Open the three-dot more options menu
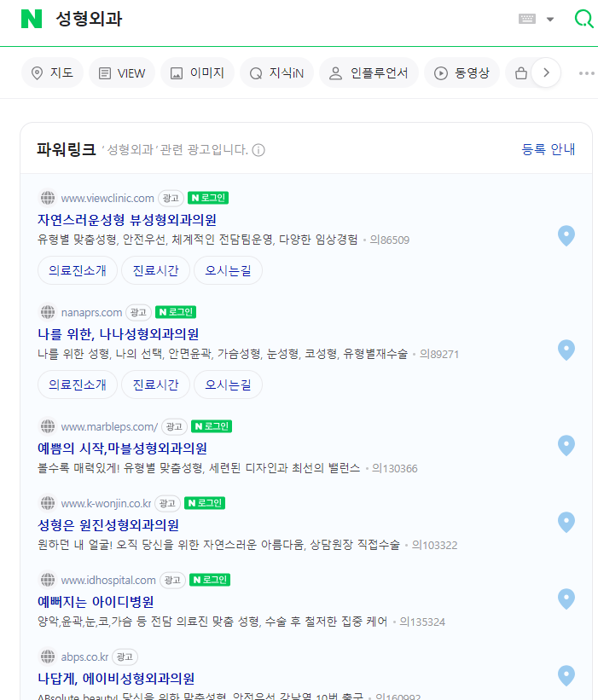The height and width of the screenshot is (700, 598). pos(586,73)
